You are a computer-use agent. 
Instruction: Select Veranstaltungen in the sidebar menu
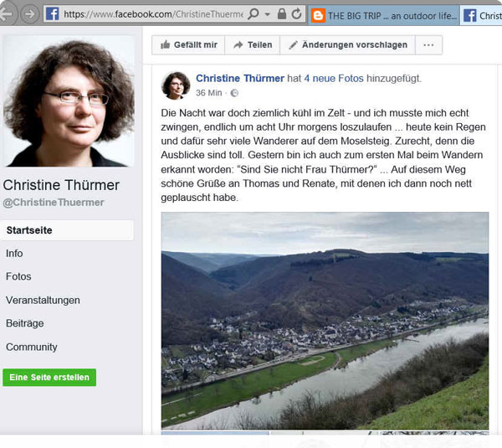43,301
